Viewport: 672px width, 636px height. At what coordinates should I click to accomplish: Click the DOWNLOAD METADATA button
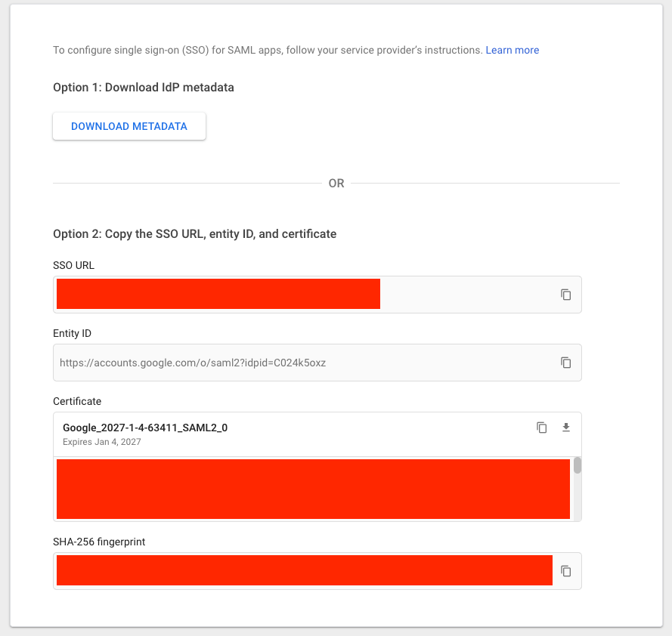click(x=129, y=126)
